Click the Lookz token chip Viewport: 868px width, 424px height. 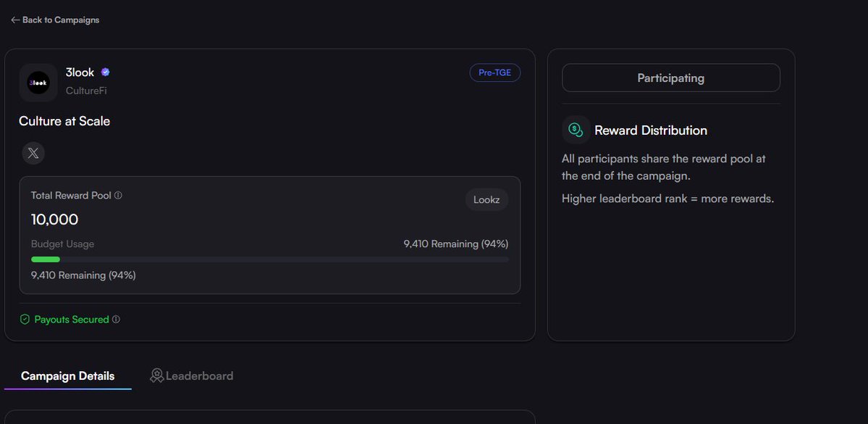point(486,200)
